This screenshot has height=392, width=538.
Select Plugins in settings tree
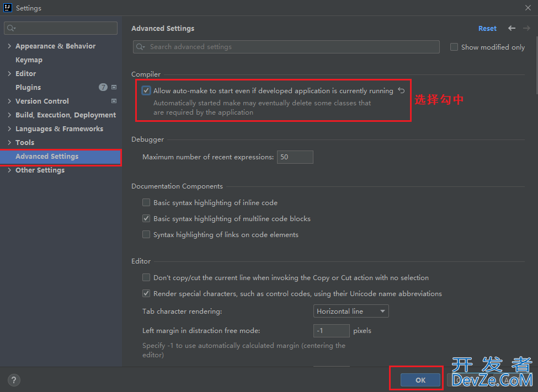click(28, 87)
